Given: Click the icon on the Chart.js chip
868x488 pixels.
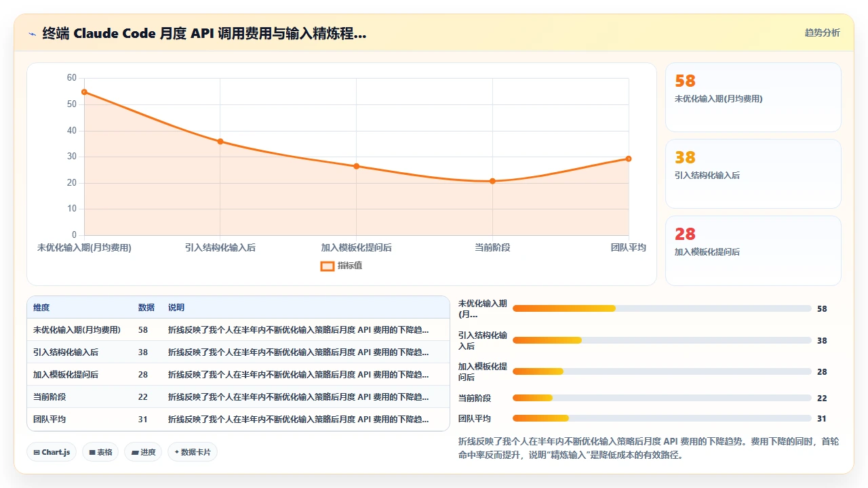Looking at the screenshot, I should 36,452.
